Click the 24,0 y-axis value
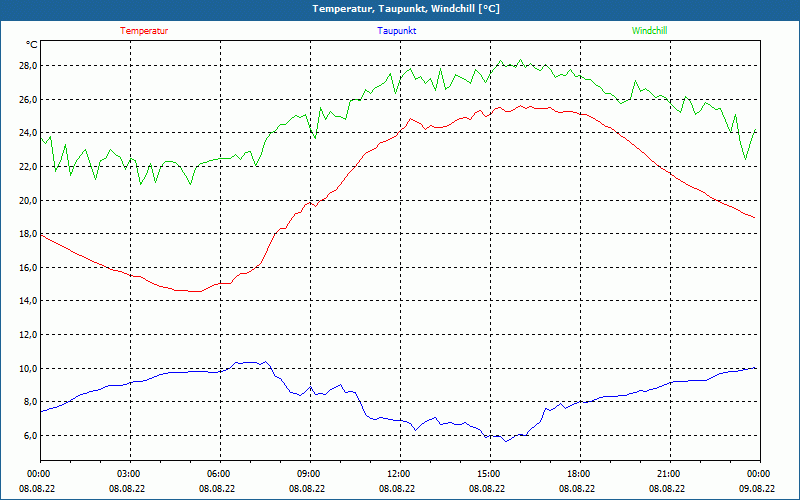 pos(28,133)
